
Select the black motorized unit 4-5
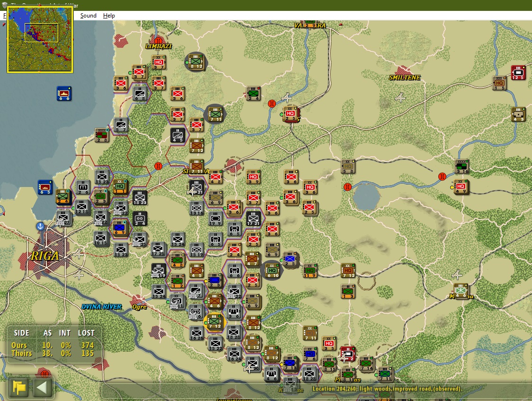[x=177, y=134]
